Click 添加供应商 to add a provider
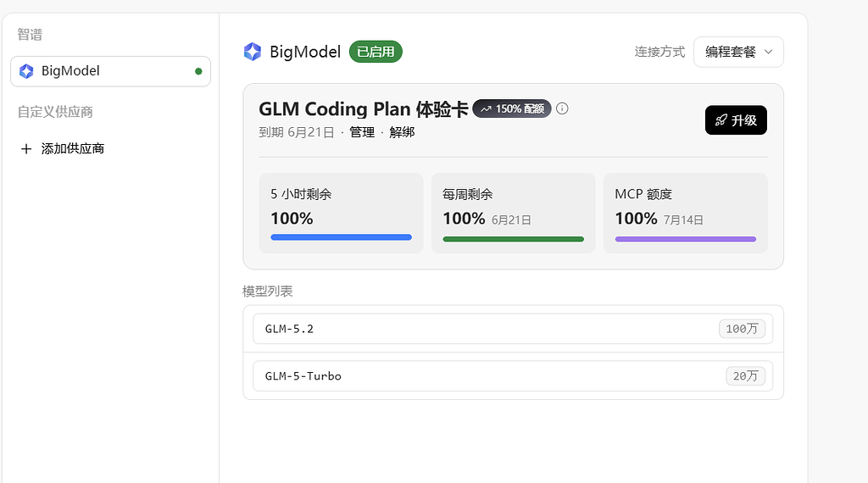This screenshot has width=868, height=483. point(73,149)
